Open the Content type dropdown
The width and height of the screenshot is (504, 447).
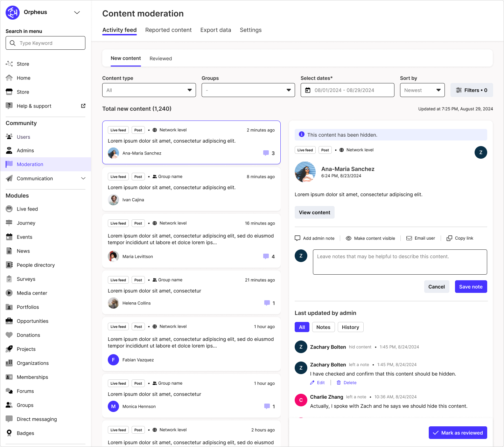(x=149, y=90)
